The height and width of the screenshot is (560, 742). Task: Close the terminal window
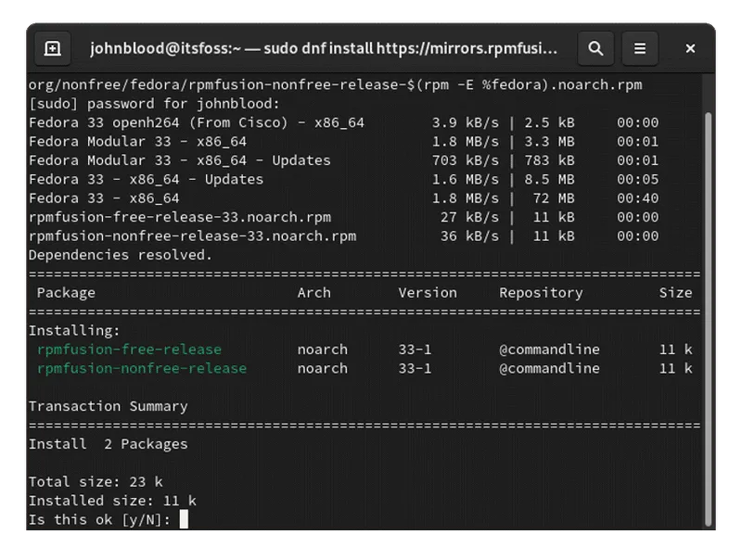point(690,48)
